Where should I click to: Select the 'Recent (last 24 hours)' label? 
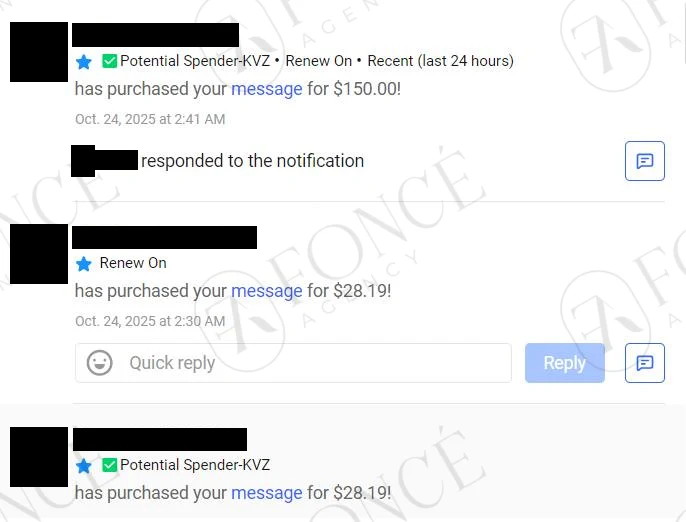click(x=441, y=61)
